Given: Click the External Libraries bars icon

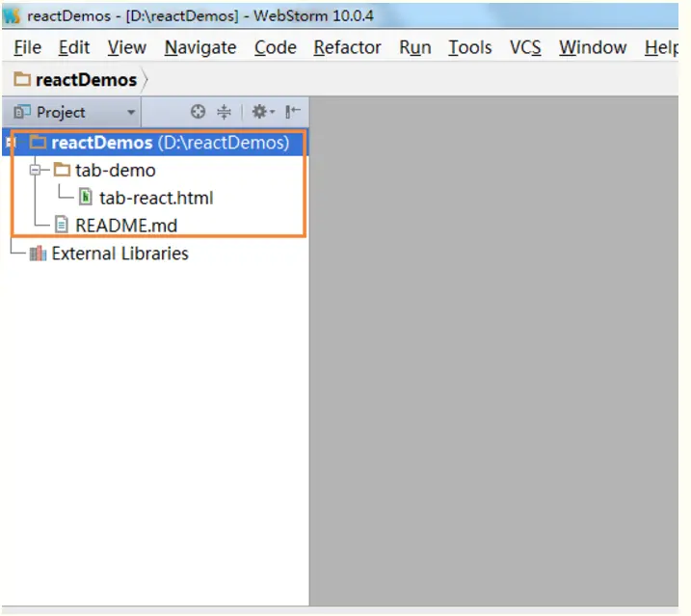Looking at the screenshot, I should coord(38,254).
